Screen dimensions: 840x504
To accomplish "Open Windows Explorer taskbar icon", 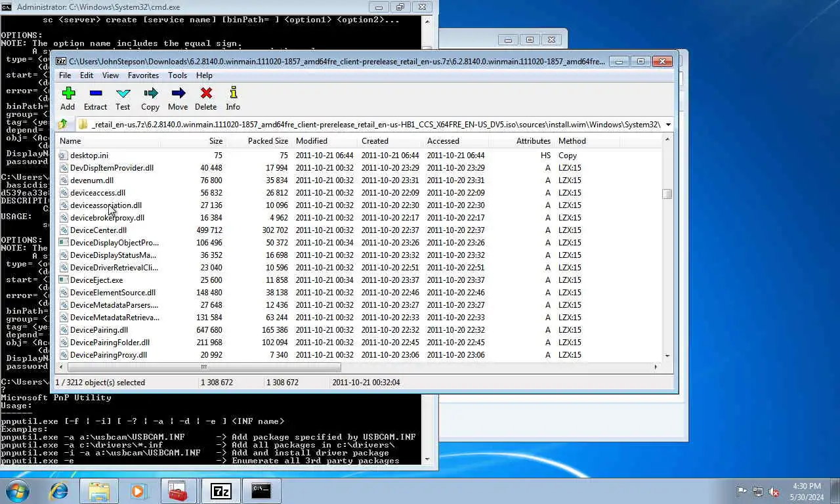I will click(x=99, y=491).
